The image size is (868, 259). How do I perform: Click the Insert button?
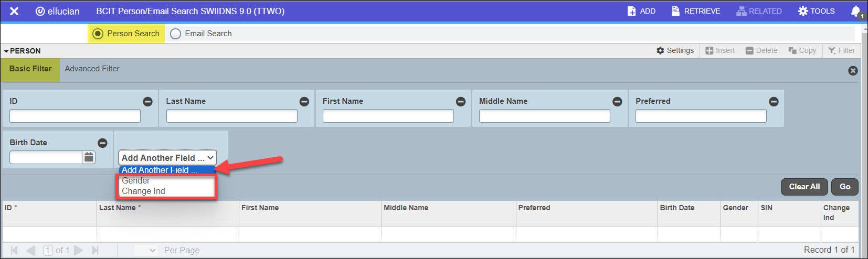coord(720,50)
